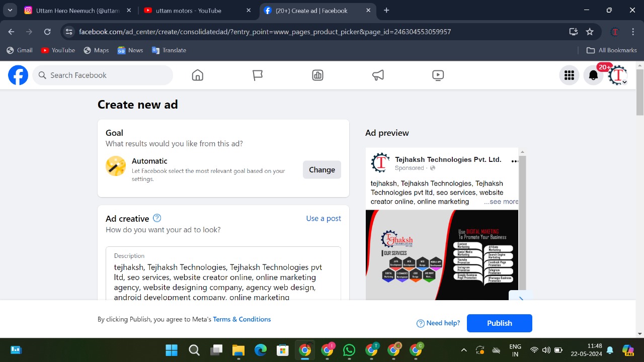Screen dimensions: 644x362
Task: Open the notifications bell icon
Action: click(x=594, y=75)
